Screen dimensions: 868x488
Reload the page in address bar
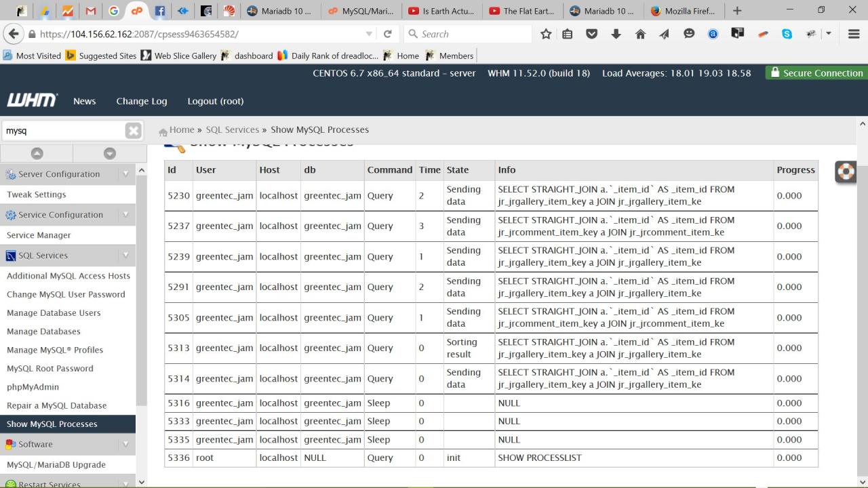pyautogui.click(x=387, y=34)
